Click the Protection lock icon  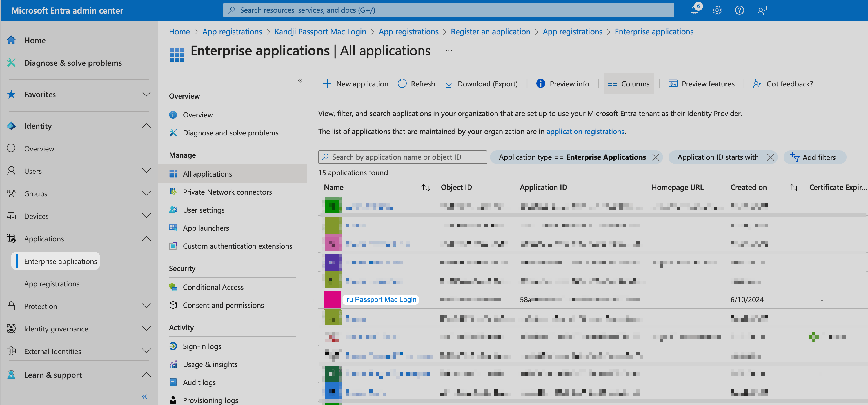[x=12, y=306]
